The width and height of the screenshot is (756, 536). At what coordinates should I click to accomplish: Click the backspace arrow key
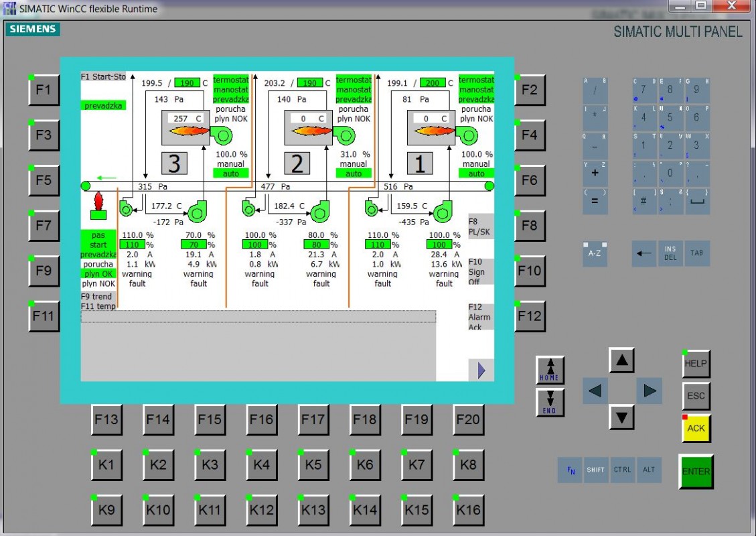point(644,253)
